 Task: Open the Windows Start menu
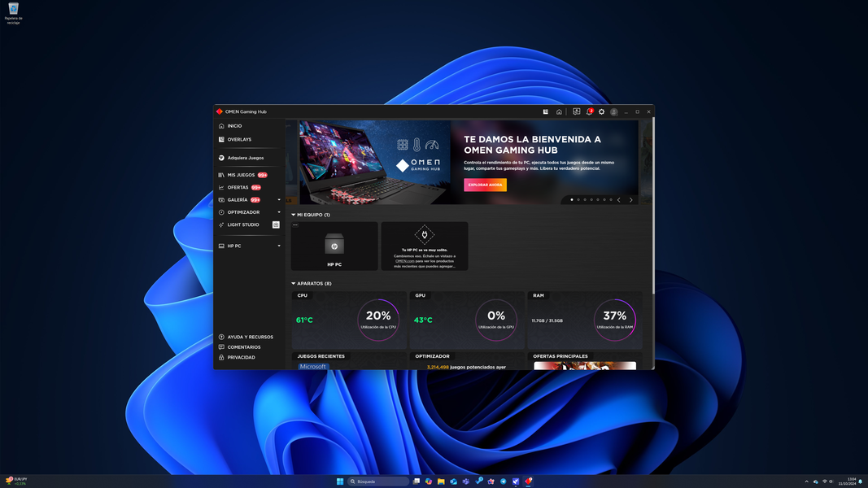[340, 481]
